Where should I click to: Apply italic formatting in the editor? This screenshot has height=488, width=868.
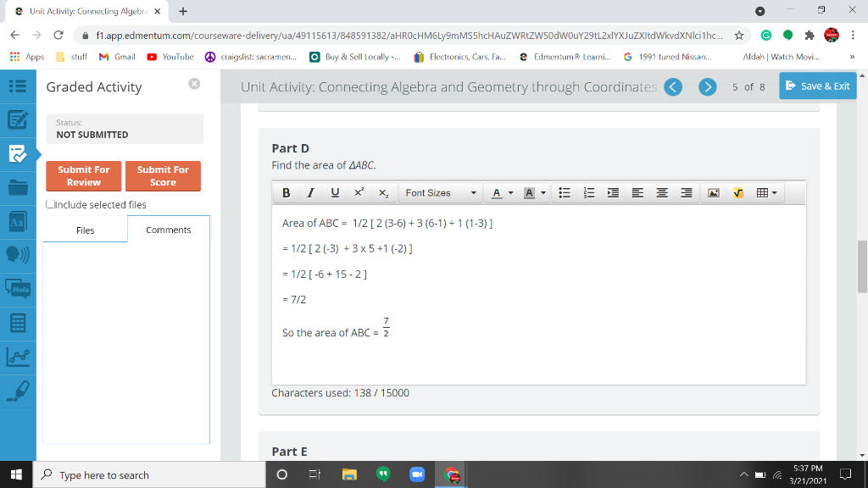click(309, 192)
